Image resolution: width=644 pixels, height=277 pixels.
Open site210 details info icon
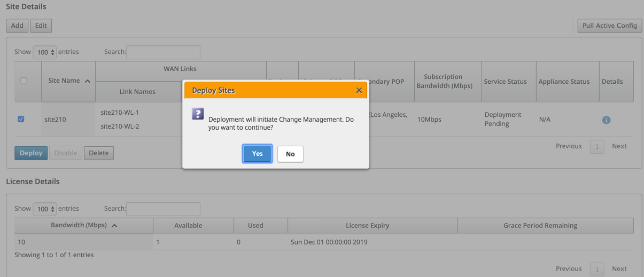[606, 120]
